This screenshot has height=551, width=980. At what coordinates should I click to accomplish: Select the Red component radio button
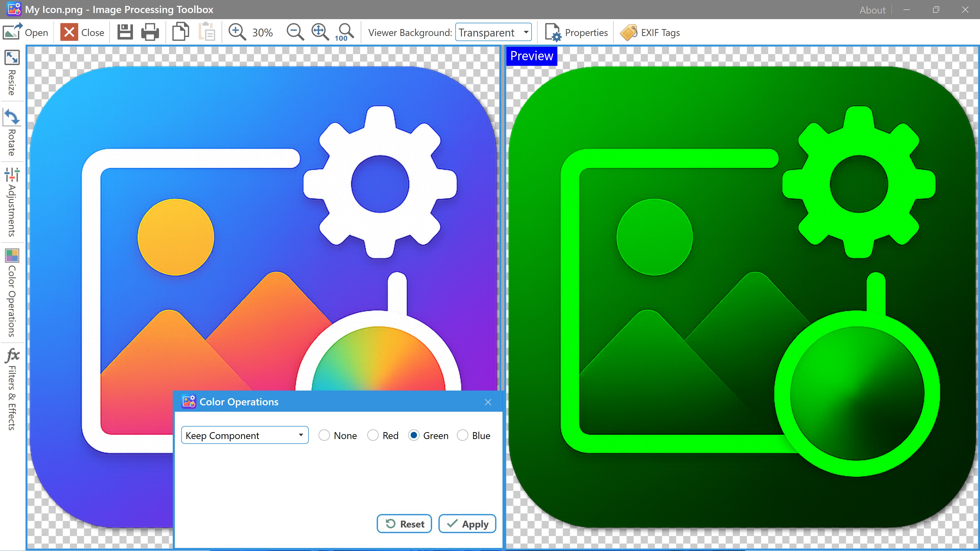tap(373, 435)
